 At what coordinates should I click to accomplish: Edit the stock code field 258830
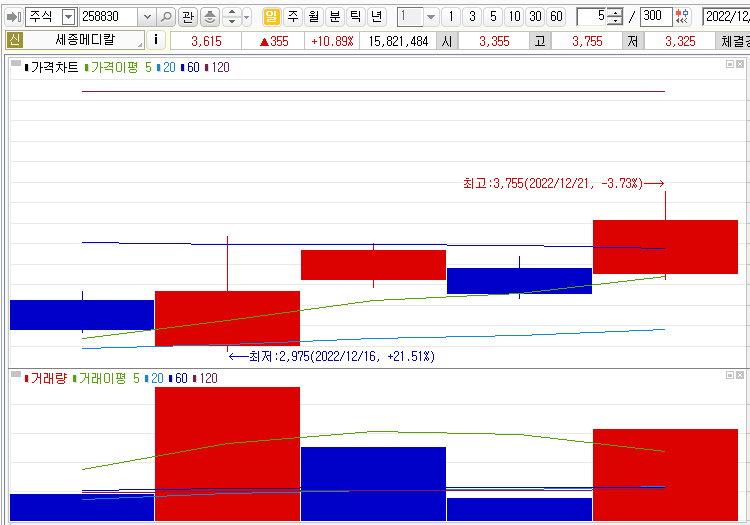tap(109, 17)
